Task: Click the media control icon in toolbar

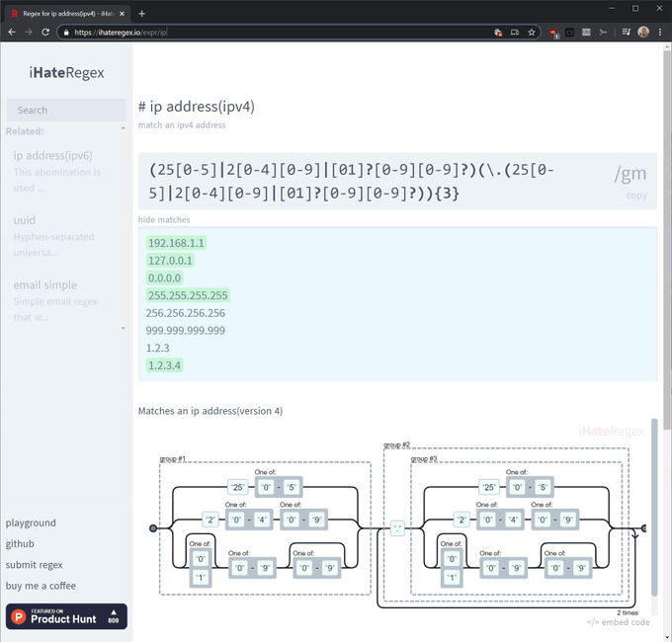Action: (626, 33)
